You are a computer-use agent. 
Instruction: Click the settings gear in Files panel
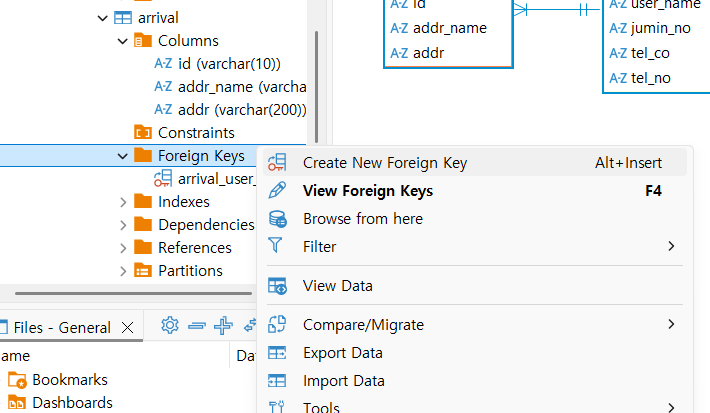170,325
